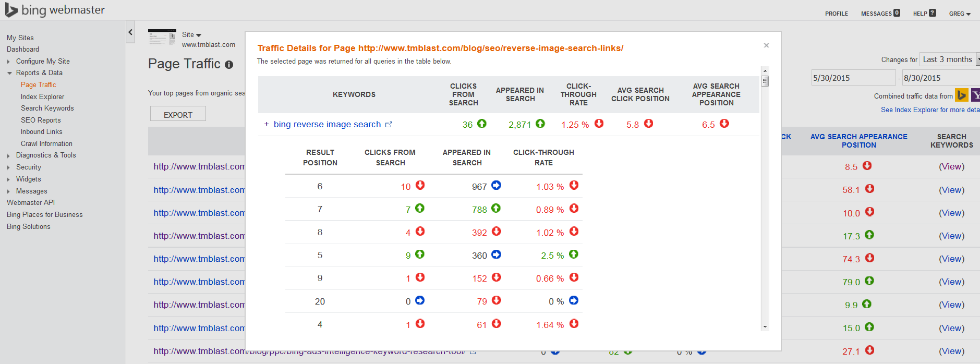Expand the bing reverse image search keyword row

(267, 124)
